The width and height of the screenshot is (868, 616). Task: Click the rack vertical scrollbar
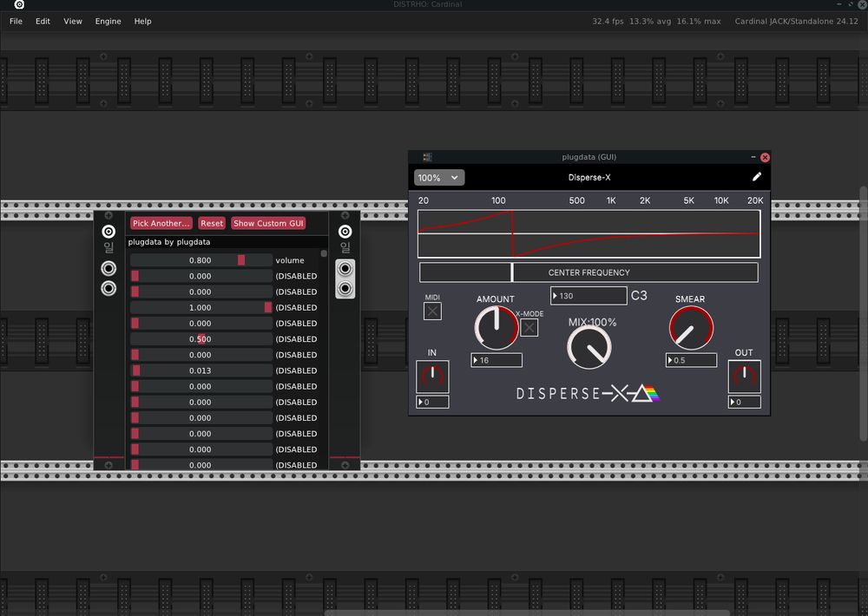pos(863,315)
